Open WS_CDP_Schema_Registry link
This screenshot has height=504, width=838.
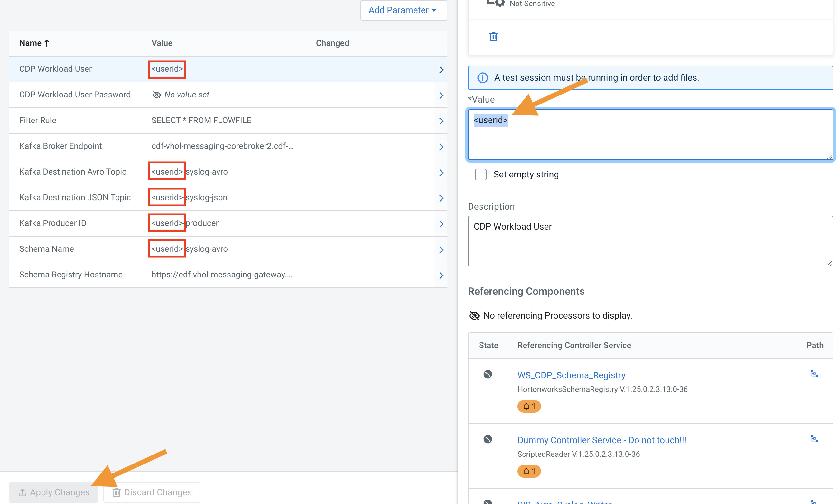click(x=571, y=375)
